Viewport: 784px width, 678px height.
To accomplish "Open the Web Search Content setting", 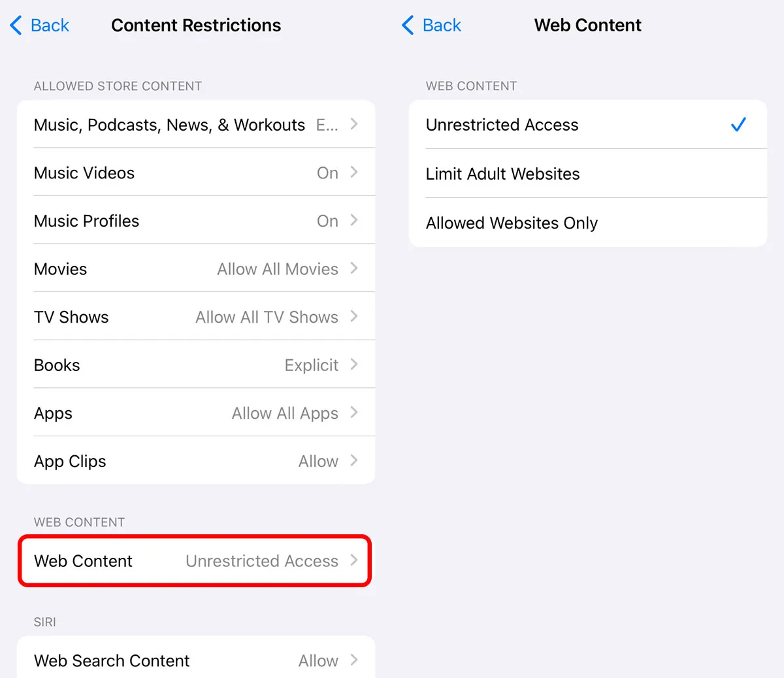I will coord(196,660).
